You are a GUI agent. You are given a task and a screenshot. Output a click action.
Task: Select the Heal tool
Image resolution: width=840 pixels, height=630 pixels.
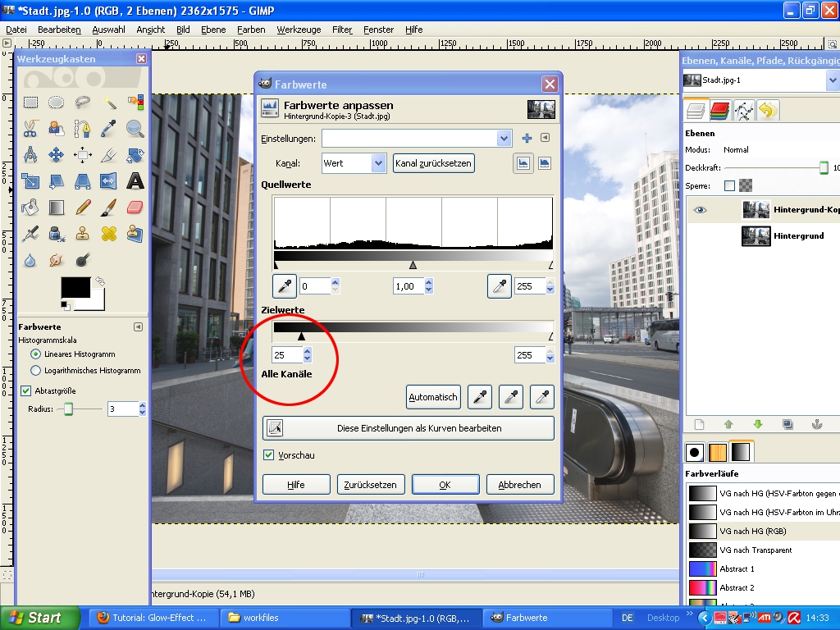point(109,234)
